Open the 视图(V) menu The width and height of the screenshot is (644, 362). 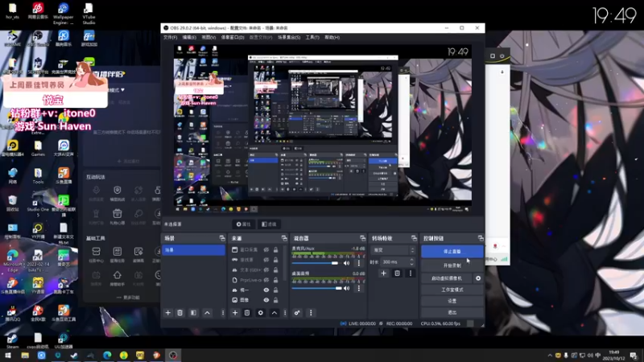(208, 37)
